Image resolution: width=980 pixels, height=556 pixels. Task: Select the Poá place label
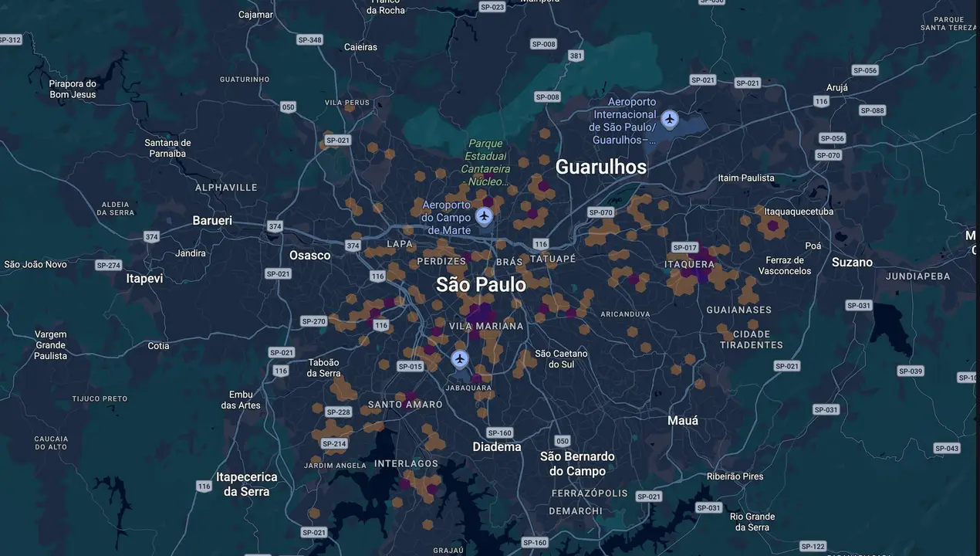tap(813, 246)
